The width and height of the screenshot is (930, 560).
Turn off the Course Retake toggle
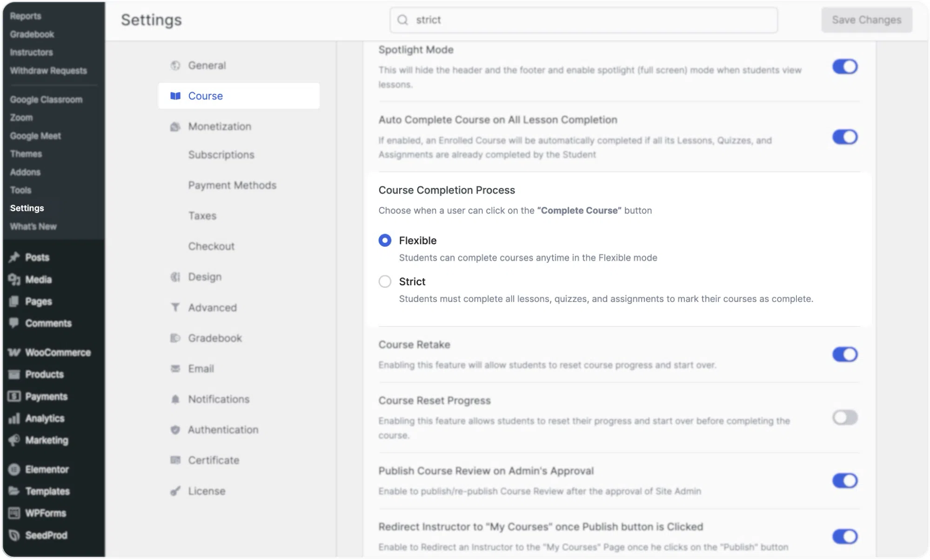[845, 355]
